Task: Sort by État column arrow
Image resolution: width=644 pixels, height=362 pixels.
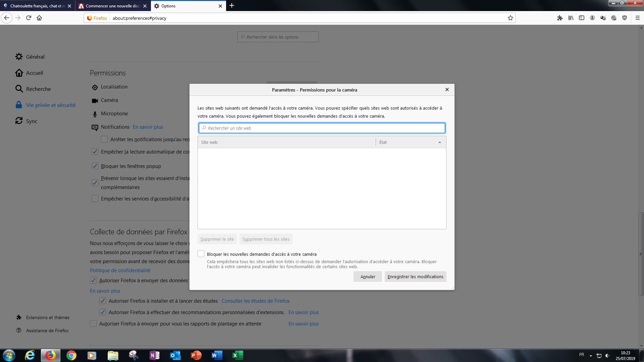Action: 439,142
